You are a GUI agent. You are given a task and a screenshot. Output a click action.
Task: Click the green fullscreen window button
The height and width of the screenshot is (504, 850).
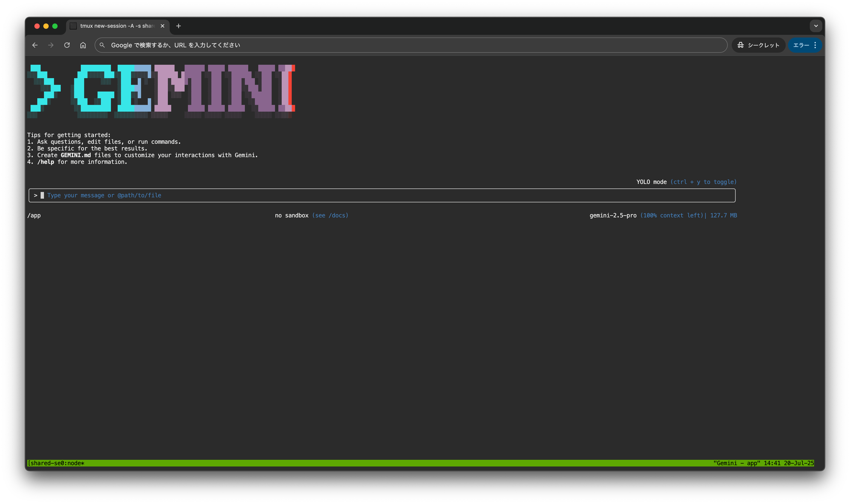55,26
